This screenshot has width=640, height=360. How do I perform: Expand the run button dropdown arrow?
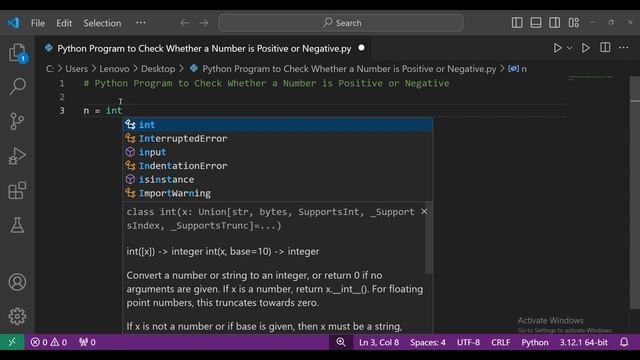pos(570,48)
